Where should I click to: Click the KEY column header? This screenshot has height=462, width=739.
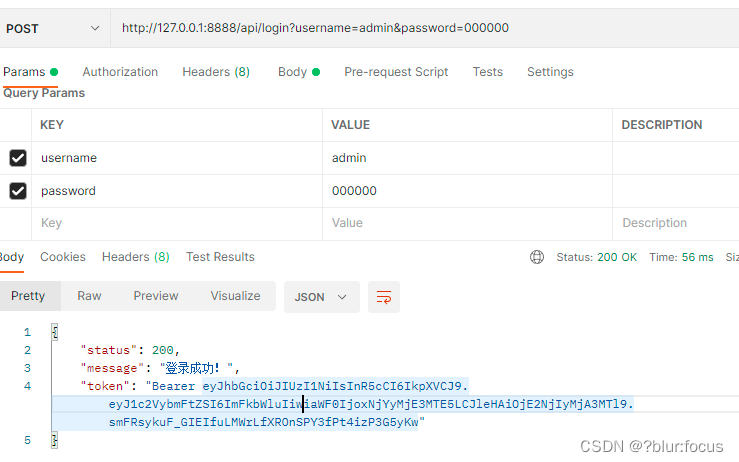52,125
